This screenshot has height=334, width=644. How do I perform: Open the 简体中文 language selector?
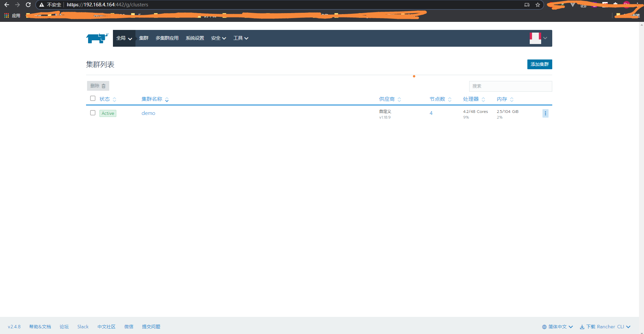557,327
